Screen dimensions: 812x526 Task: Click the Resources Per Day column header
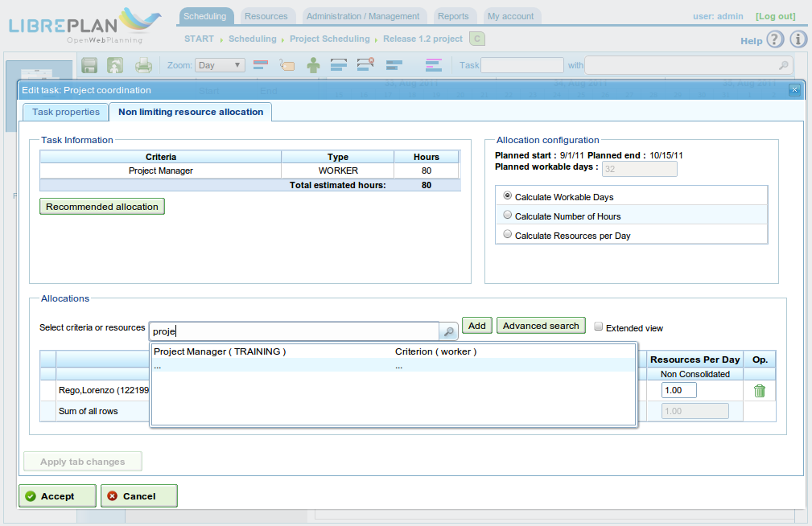(x=695, y=360)
